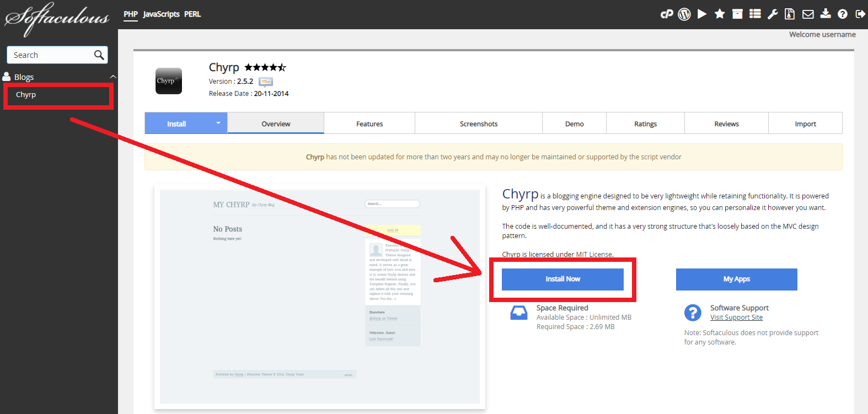Open the Reviews tab
Image resolution: width=868 pixels, height=414 pixels.
[726, 123]
